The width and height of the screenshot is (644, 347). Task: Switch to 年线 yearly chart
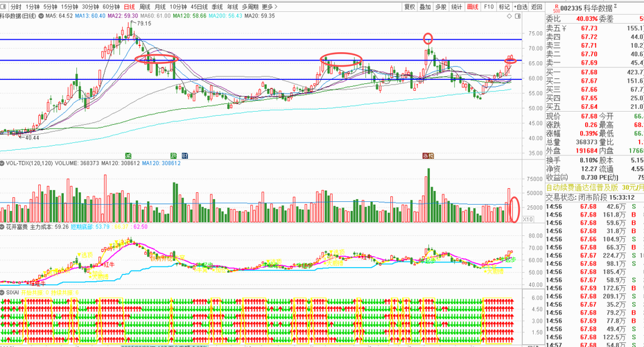point(232,6)
